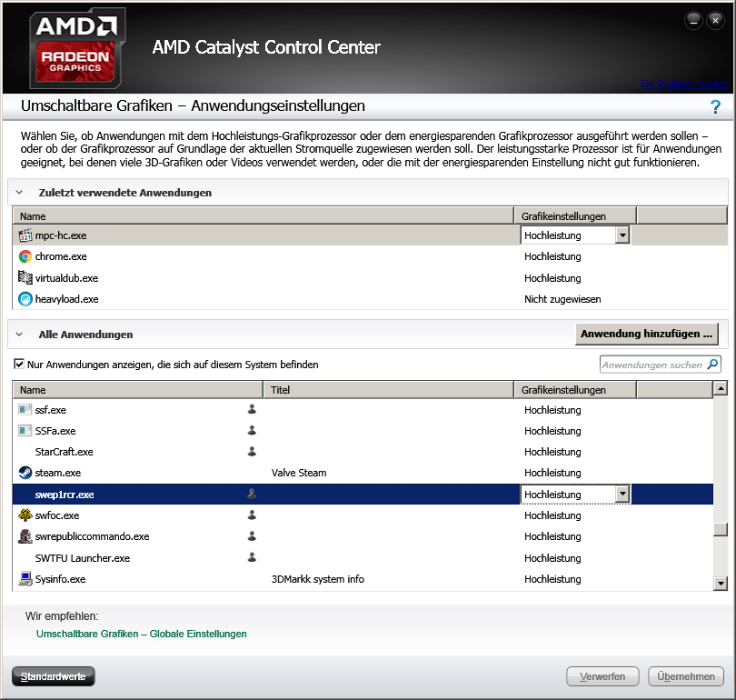Open 'Ein Problem melden' link

684,84
